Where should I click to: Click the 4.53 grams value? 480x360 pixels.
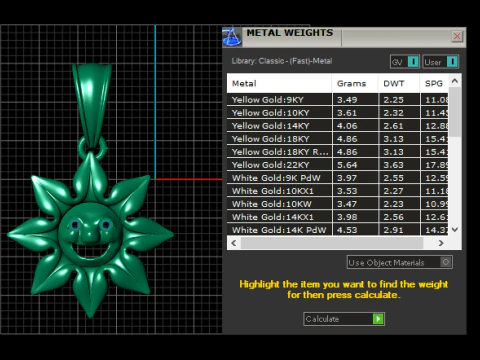[347, 230]
